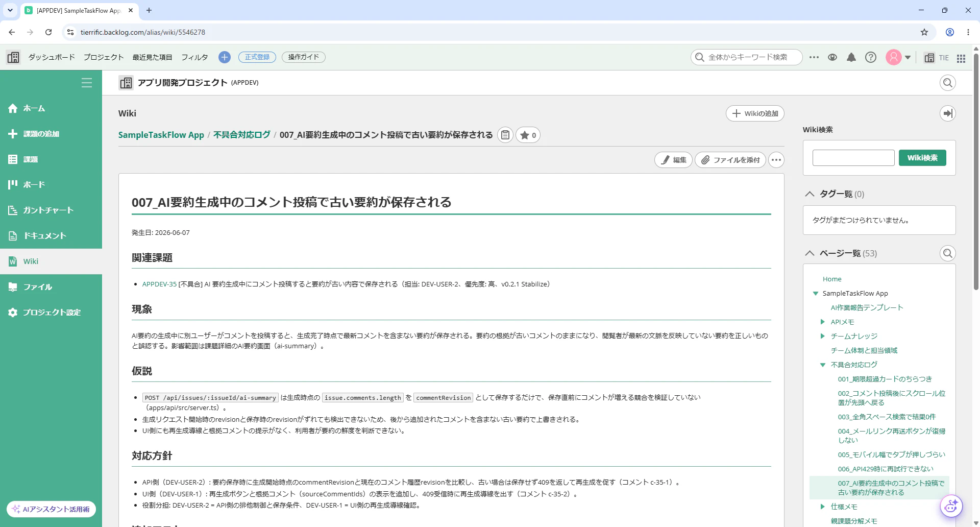This screenshot has width=980, height=527.
Task: Open ボード in sidebar
Action: pos(51,185)
